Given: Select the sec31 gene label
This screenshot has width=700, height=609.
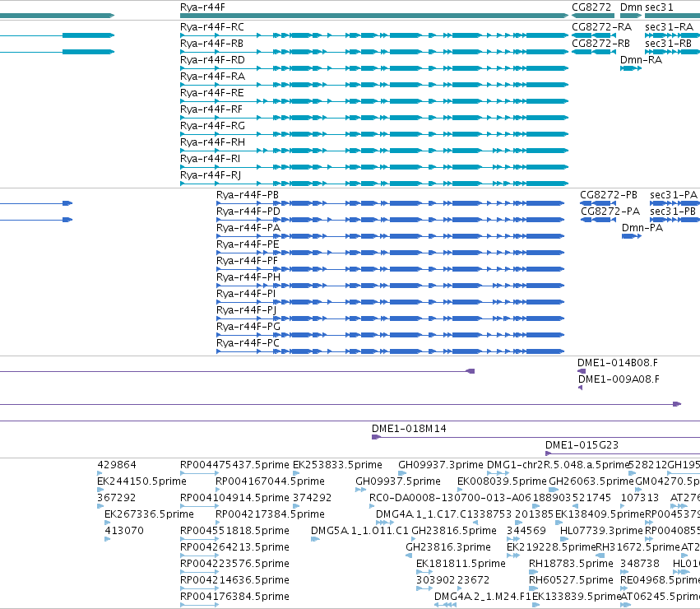Looking at the screenshot, I should [x=659, y=7].
